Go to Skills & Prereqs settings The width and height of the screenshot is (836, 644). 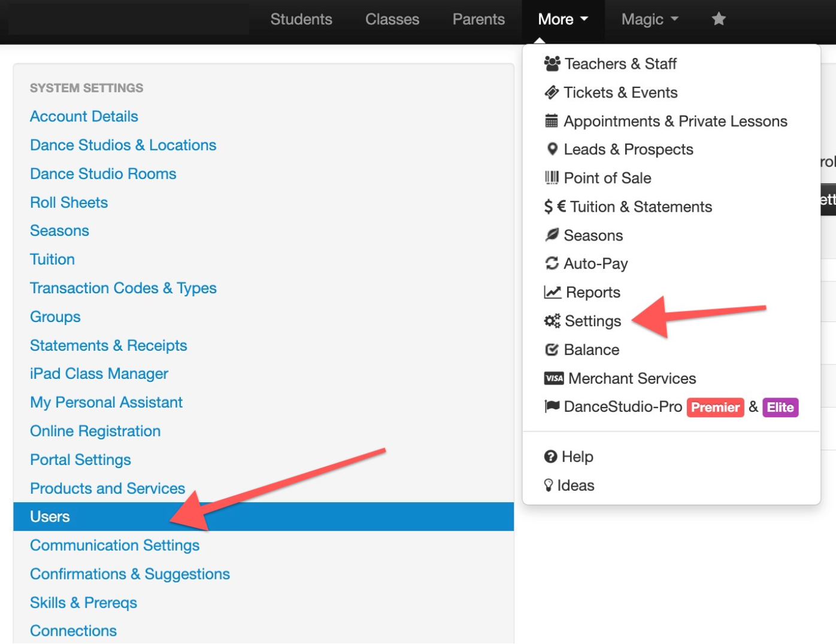[x=83, y=603]
